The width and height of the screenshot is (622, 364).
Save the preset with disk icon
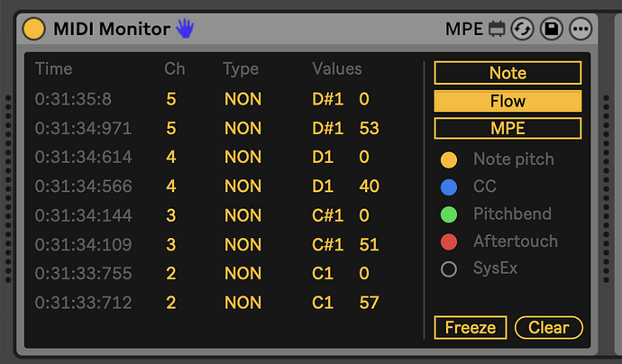click(551, 30)
